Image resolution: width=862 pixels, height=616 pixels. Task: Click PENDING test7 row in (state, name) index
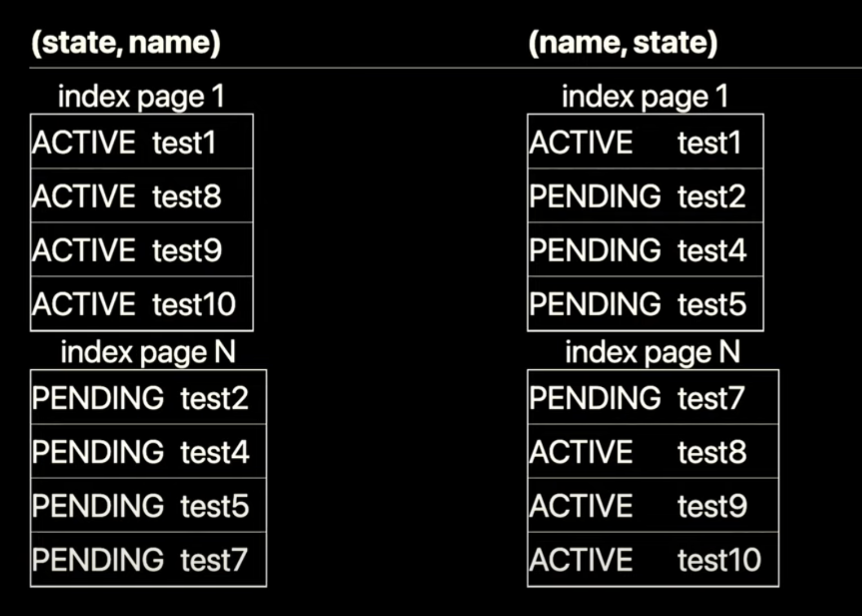[x=148, y=560]
